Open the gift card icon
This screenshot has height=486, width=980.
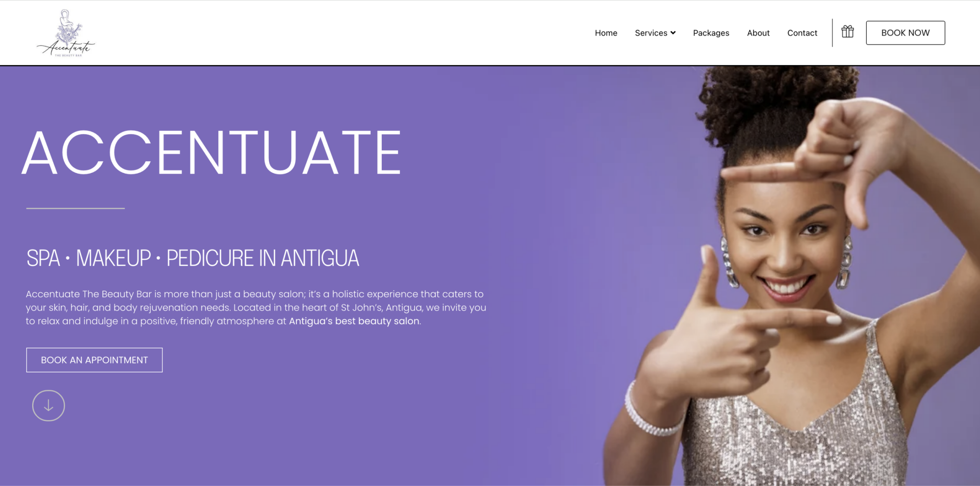848,31
